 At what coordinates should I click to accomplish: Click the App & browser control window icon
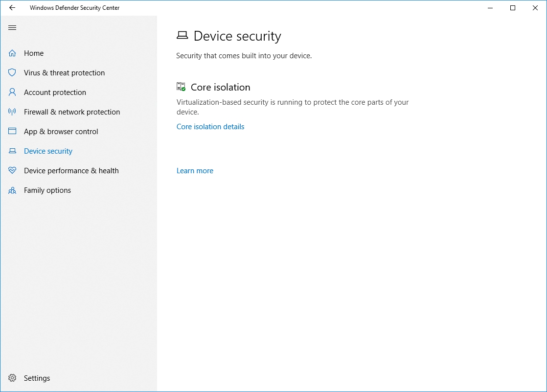click(x=12, y=132)
